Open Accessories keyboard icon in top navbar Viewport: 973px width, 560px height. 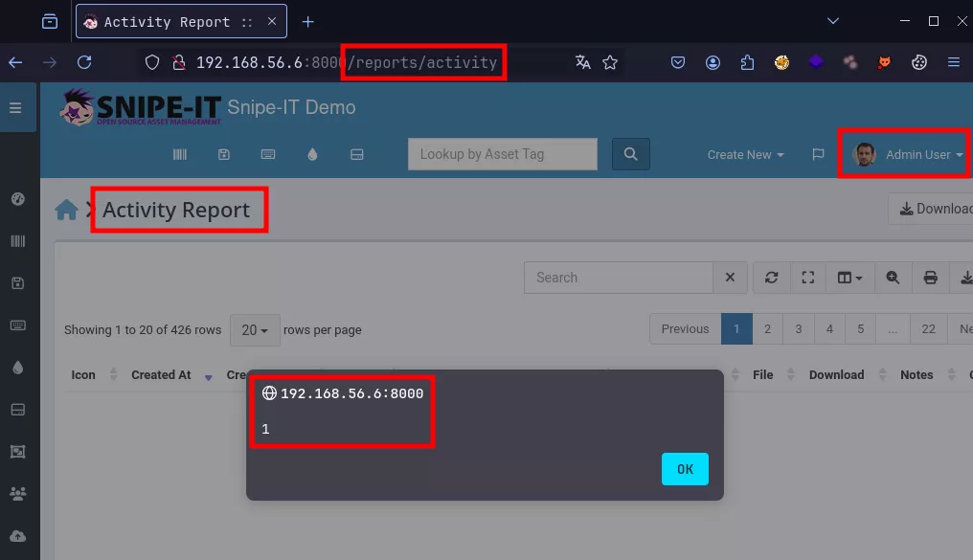point(268,154)
